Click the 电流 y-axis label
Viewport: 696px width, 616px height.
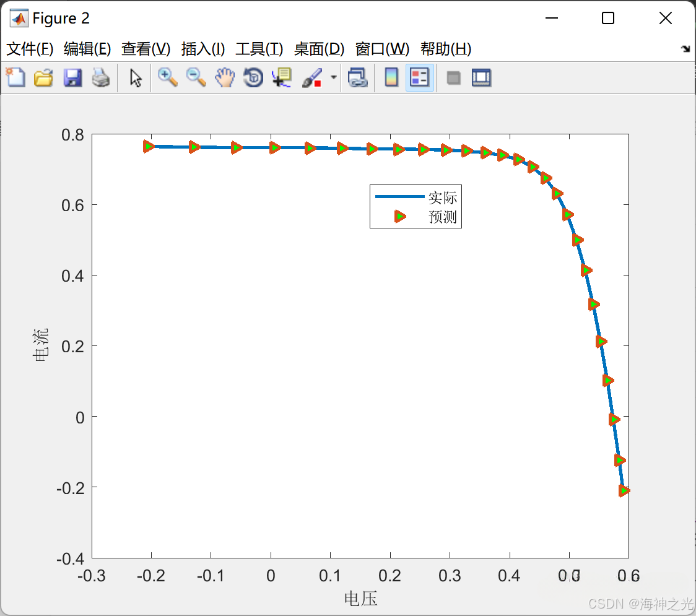40,345
